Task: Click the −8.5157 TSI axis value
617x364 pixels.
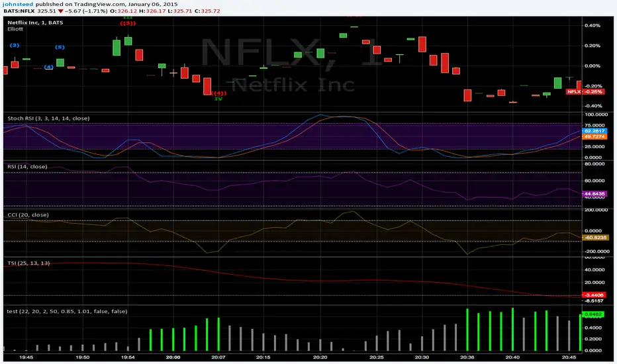Action: 594,301
